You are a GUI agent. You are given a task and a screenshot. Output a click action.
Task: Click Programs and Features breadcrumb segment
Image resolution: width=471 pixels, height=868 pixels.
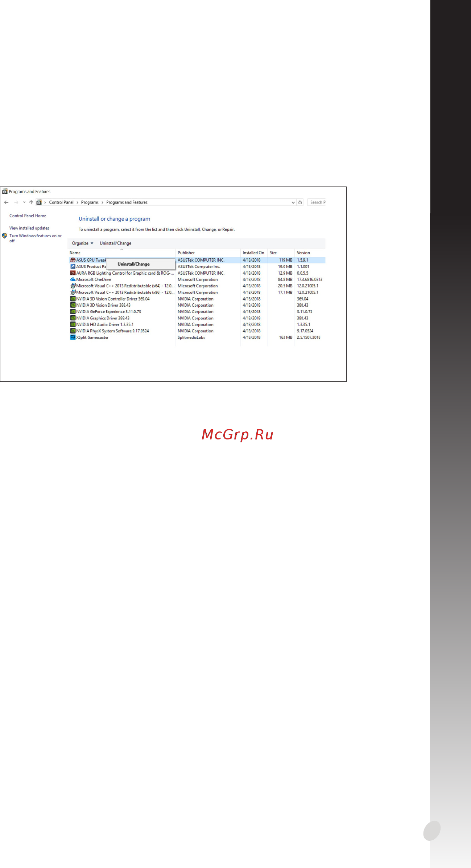pyautogui.click(x=127, y=202)
